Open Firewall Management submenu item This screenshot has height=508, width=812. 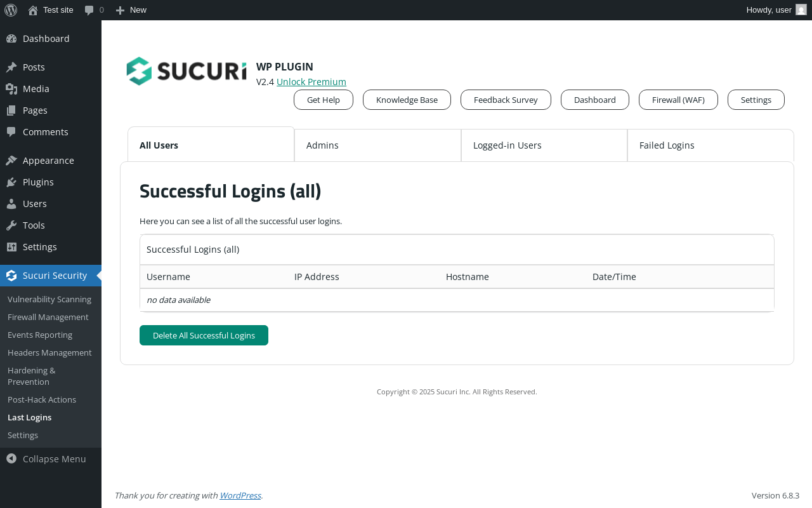(51, 317)
